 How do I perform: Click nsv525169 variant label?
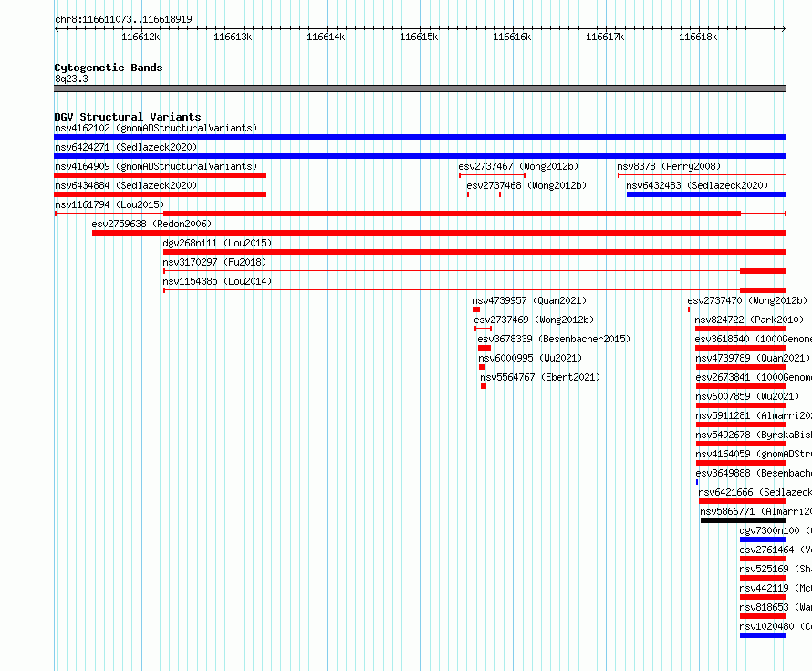[776, 569]
